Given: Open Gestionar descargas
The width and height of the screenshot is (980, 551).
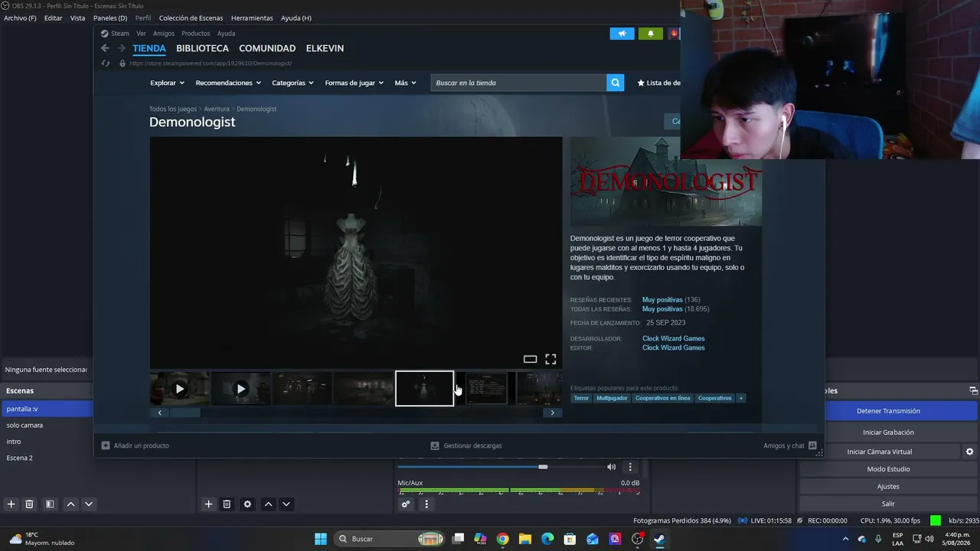Looking at the screenshot, I should tap(466, 445).
